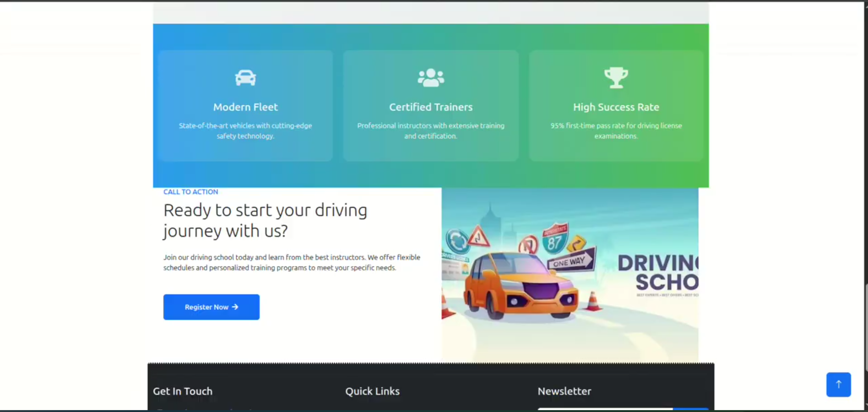Click the 'Join our driving school today' paragraph
This screenshot has width=868, height=412.
click(x=292, y=262)
